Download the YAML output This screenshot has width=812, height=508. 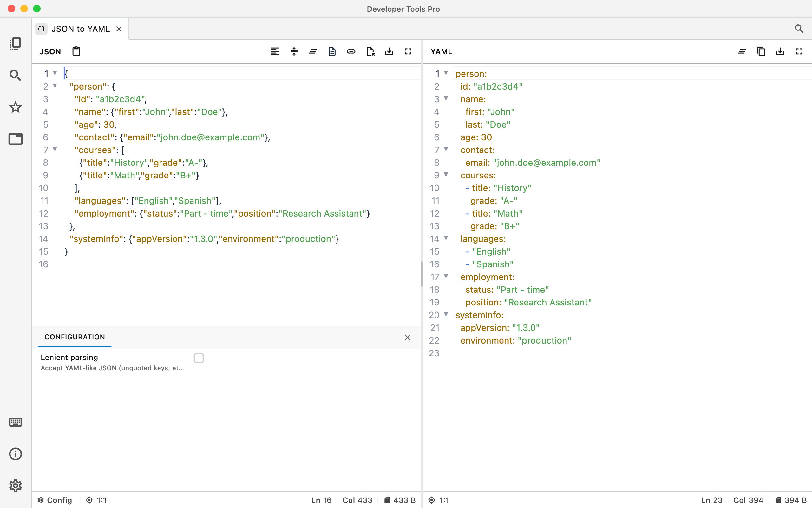pyautogui.click(x=780, y=51)
